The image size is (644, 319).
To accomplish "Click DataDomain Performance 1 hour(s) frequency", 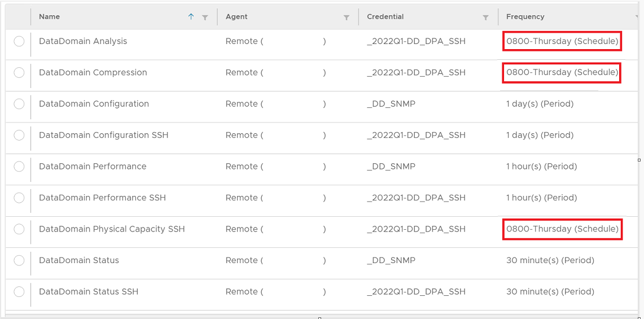I will (541, 167).
